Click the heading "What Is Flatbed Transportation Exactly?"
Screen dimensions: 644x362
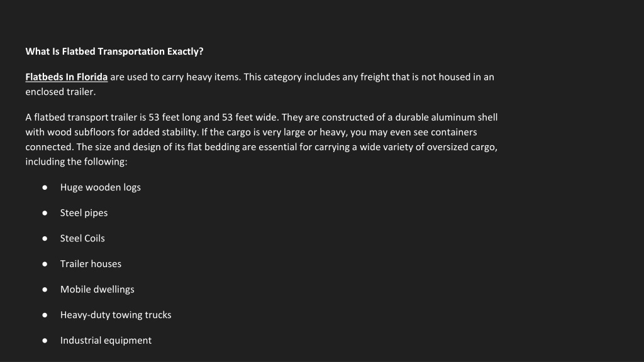pyautogui.click(x=114, y=52)
